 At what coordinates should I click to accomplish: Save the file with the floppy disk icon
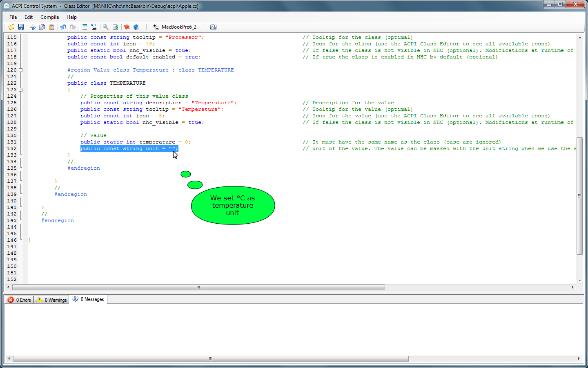(x=21, y=27)
